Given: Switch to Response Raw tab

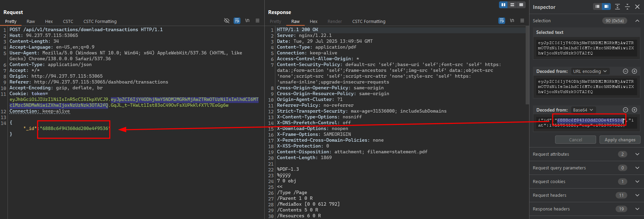Looking at the screenshot, I should [x=295, y=21].
